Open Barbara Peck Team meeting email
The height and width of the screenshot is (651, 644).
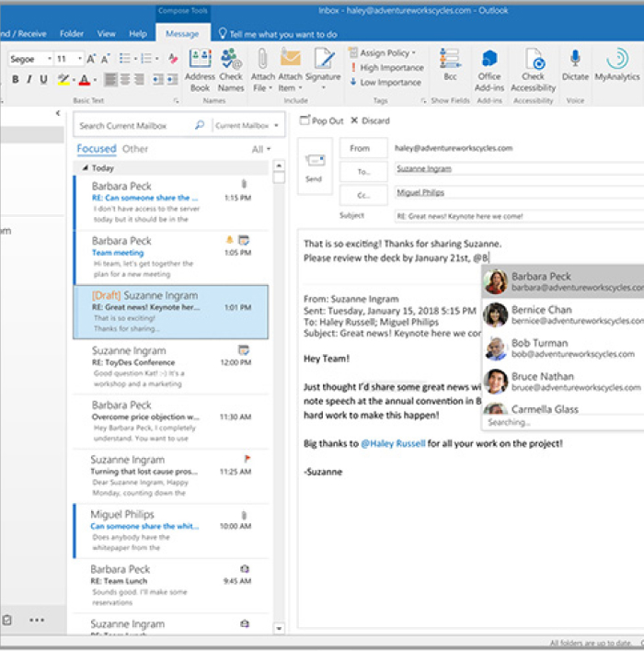[x=170, y=257]
